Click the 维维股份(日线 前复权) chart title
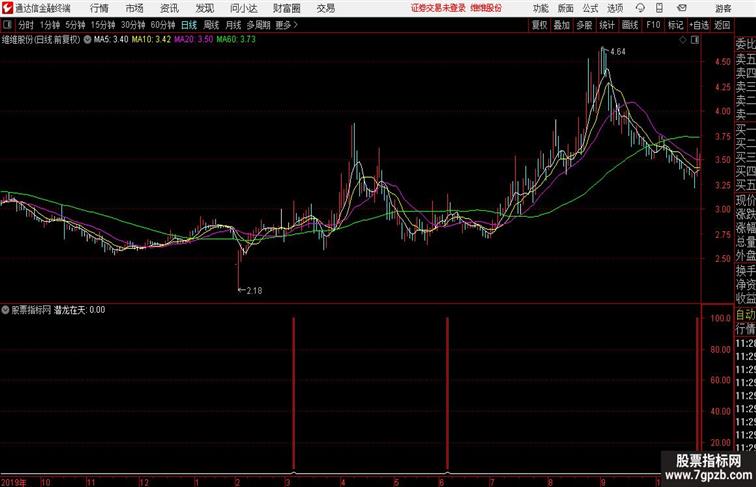Screen dimensions: 756x487 click(x=41, y=40)
